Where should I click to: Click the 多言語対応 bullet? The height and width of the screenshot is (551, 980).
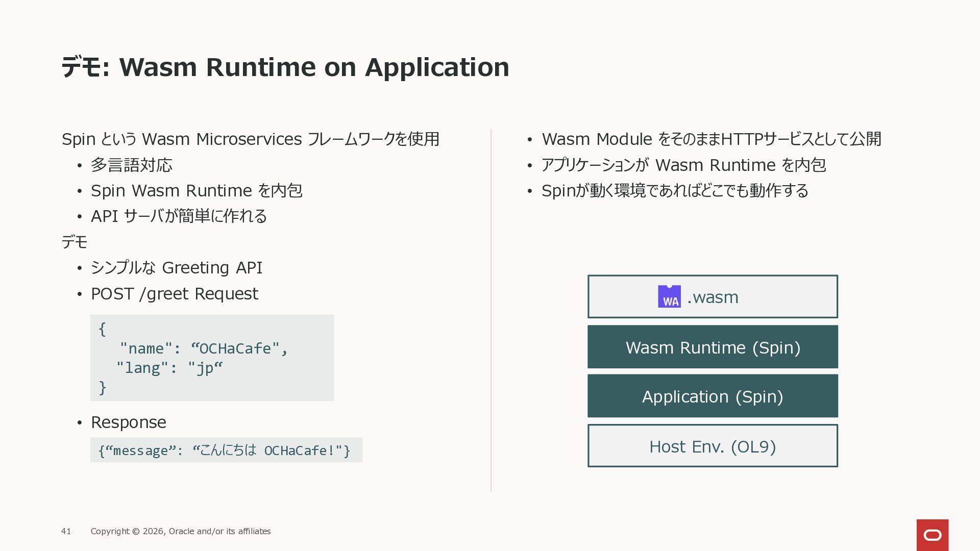click(x=131, y=165)
